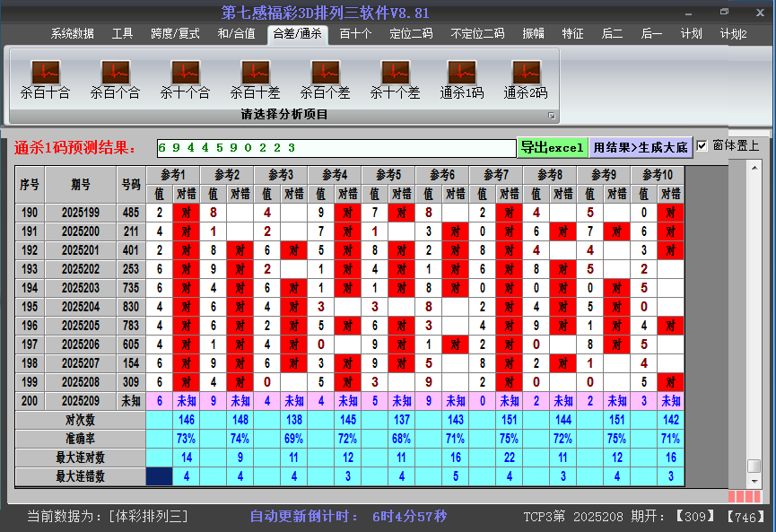This screenshot has width=776, height=532.
Task: Select the 通杀2码 analysis icon
Action: [x=526, y=79]
